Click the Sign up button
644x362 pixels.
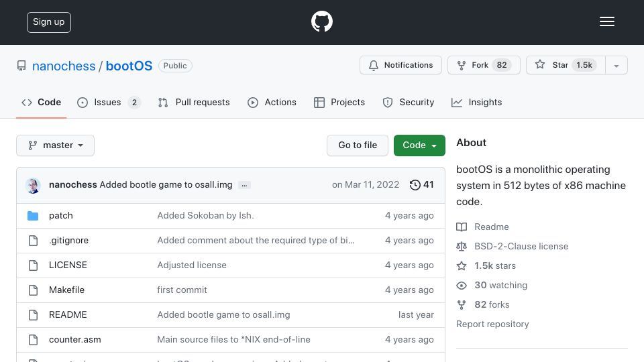point(49,22)
